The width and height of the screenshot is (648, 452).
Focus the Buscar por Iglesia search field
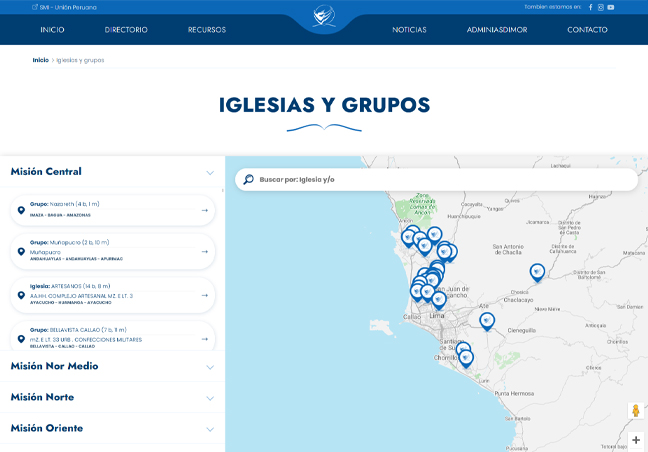coord(440,179)
